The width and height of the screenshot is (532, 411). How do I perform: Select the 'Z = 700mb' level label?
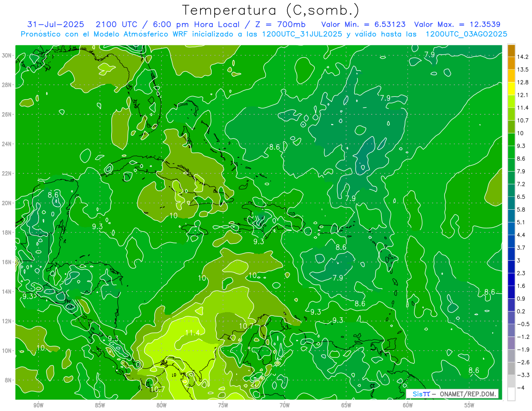[x=281, y=24]
